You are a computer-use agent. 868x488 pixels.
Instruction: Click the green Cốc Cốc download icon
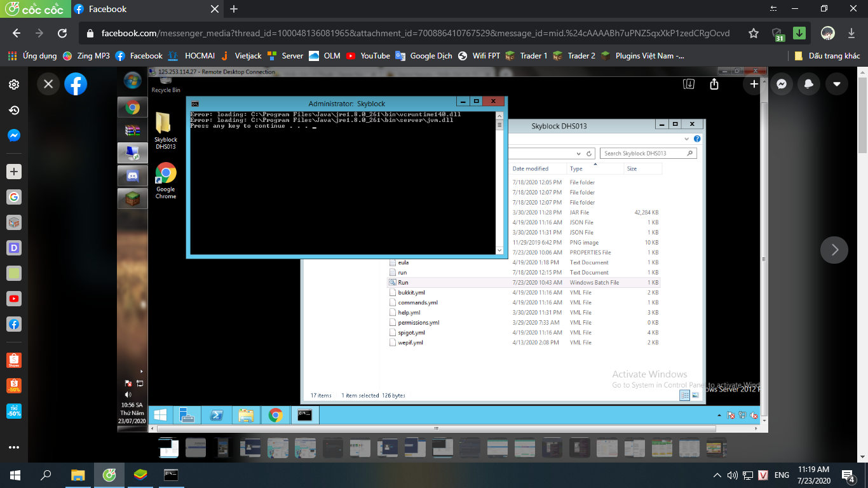[799, 33]
